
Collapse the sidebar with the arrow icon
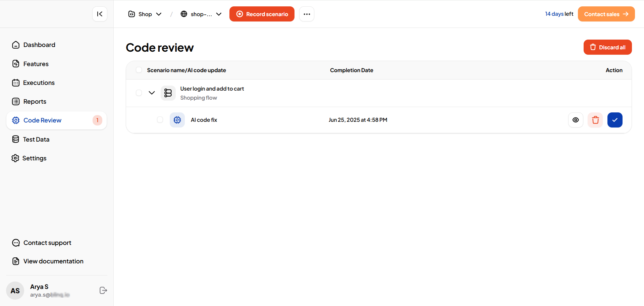pos(100,14)
